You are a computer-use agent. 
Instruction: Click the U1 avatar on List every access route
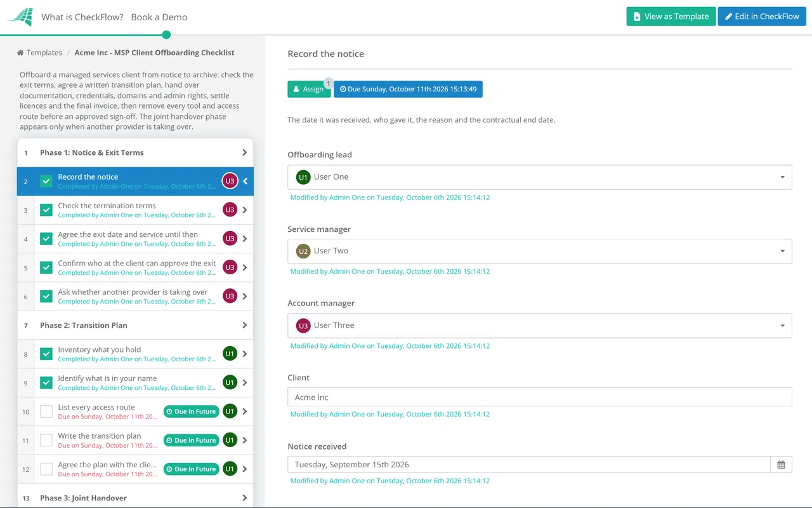230,411
